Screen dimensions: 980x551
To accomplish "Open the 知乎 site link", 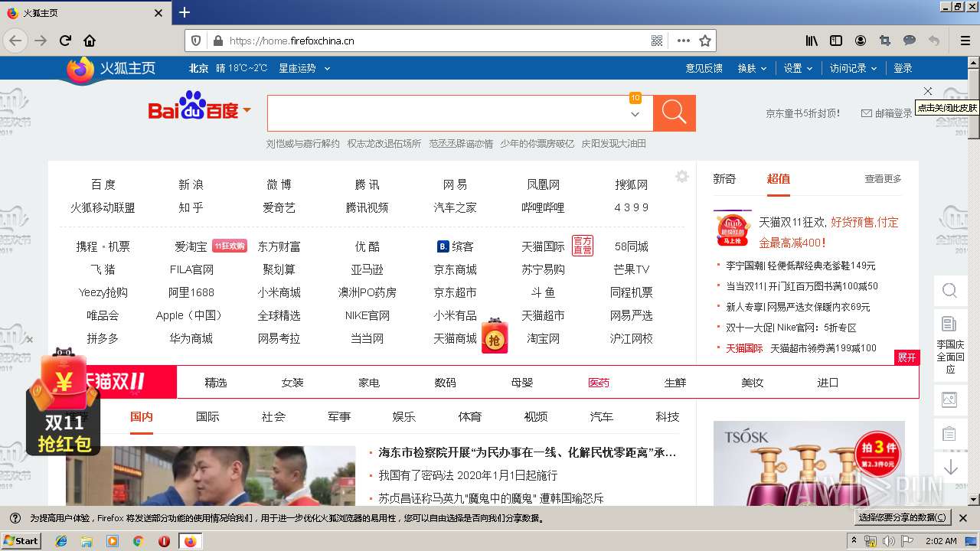I will coord(191,207).
